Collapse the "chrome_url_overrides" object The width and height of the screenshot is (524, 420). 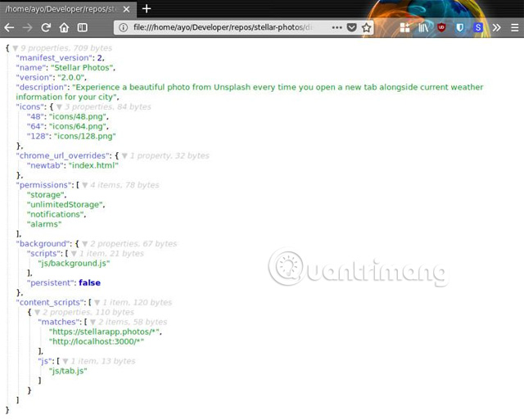[x=124, y=156]
